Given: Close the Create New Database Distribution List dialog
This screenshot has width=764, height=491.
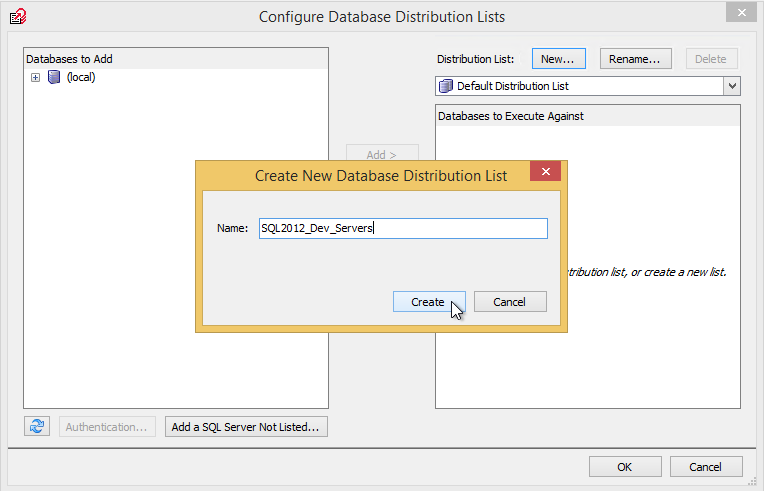Looking at the screenshot, I should [545, 173].
